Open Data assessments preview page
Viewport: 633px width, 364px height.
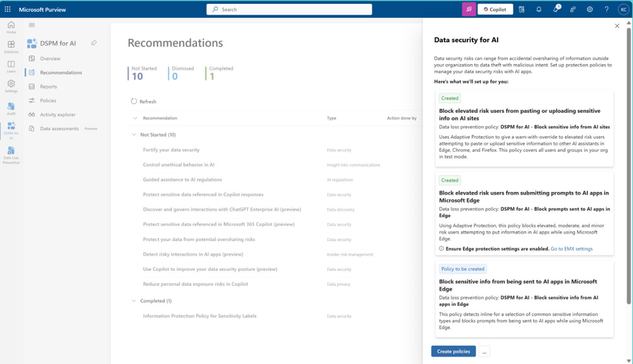pos(59,128)
